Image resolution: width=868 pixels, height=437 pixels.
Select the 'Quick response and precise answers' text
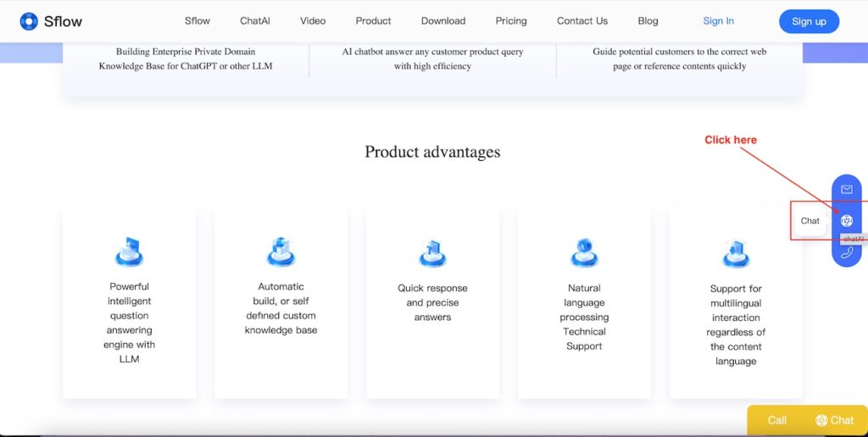(432, 302)
